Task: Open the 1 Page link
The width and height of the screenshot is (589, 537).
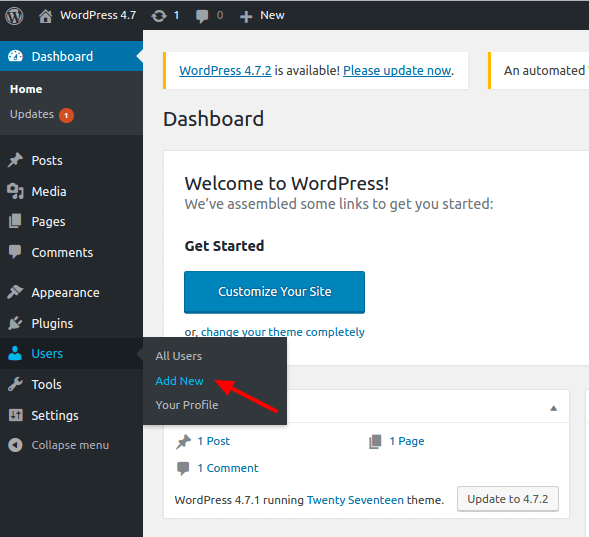Action: [x=407, y=441]
